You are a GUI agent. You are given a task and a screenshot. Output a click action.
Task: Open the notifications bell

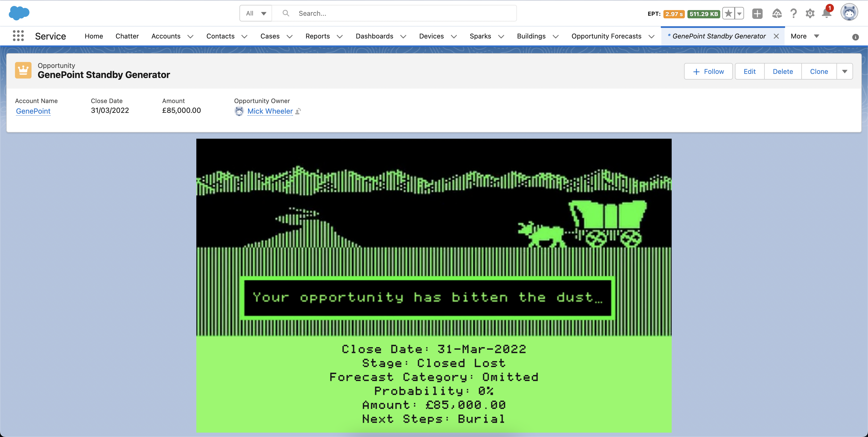click(x=826, y=13)
